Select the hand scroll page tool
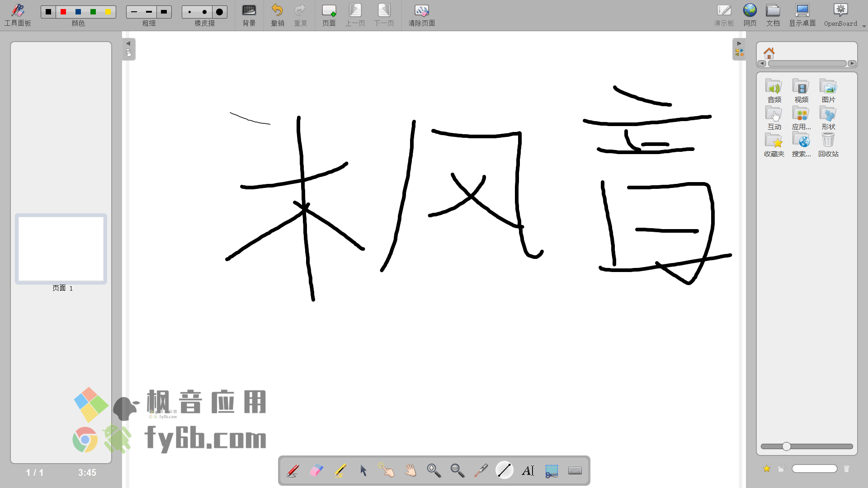The width and height of the screenshot is (868, 488). 410,471
